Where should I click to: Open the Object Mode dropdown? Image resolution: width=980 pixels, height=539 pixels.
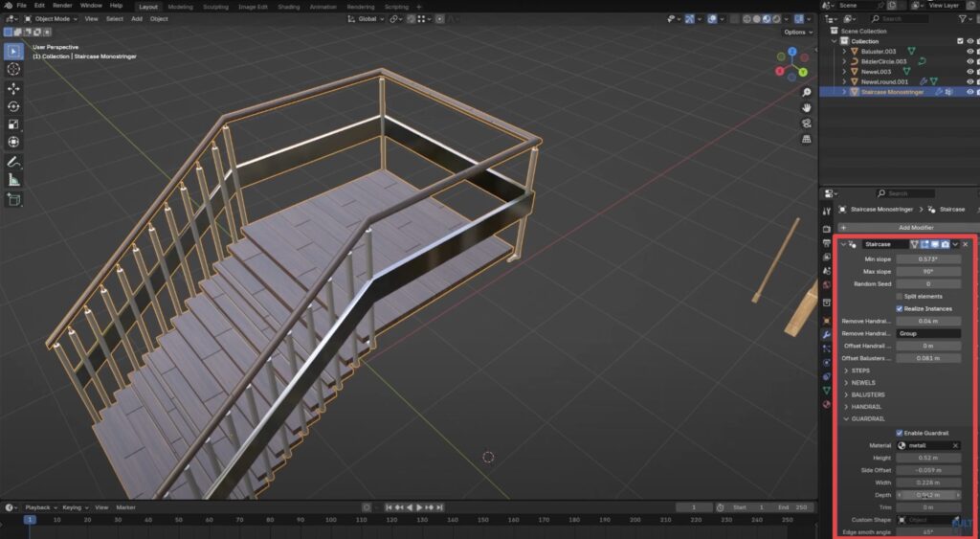point(51,19)
